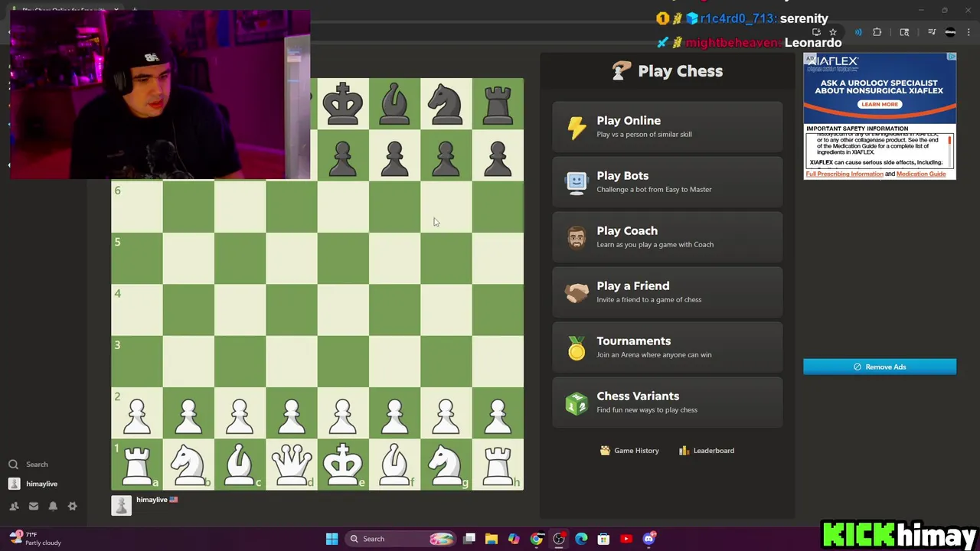Click the Learn More button in the Xiaflex ad
This screenshot has height=551, width=980.
click(x=880, y=104)
